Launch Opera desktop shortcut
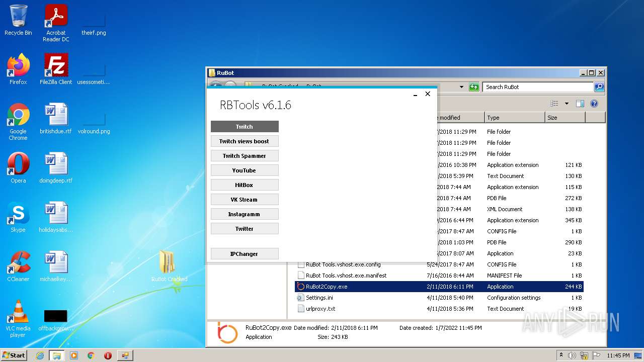 click(18, 168)
